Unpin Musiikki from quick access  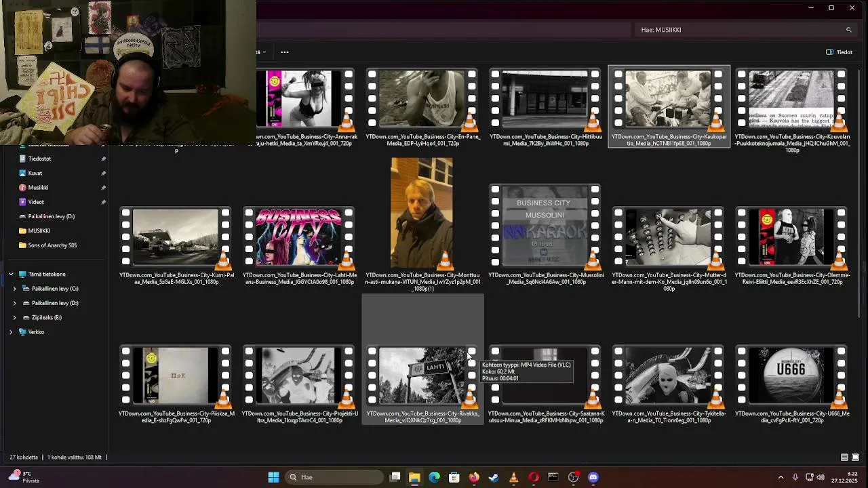point(103,188)
